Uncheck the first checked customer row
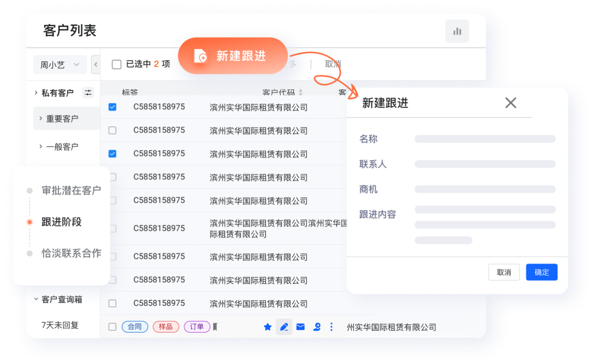 112,107
